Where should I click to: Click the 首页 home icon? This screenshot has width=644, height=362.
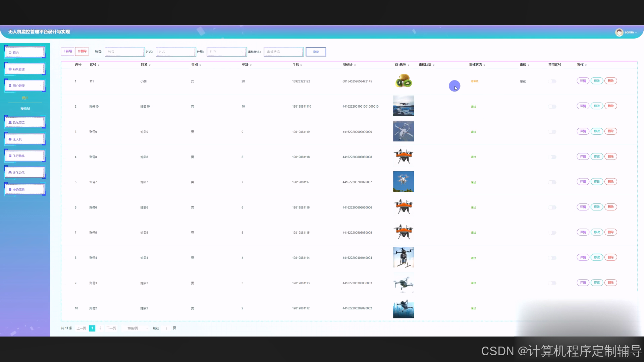click(x=10, y=52)
